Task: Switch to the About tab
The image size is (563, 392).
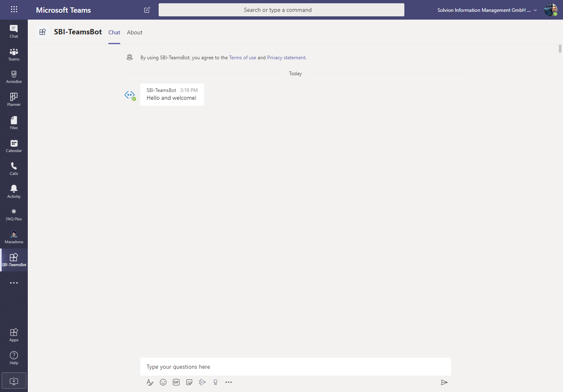Action: pyautogui.click(x=135, y=33)
